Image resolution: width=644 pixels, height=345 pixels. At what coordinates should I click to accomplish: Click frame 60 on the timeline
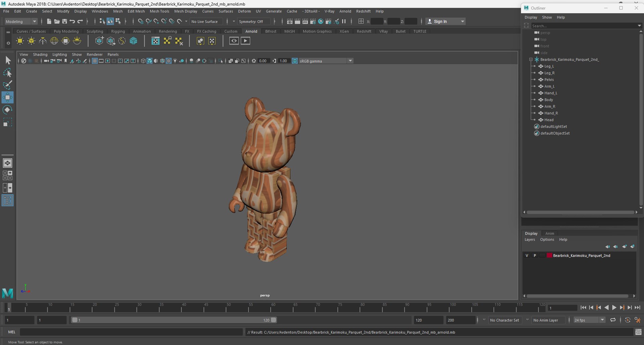click(273, 307)
